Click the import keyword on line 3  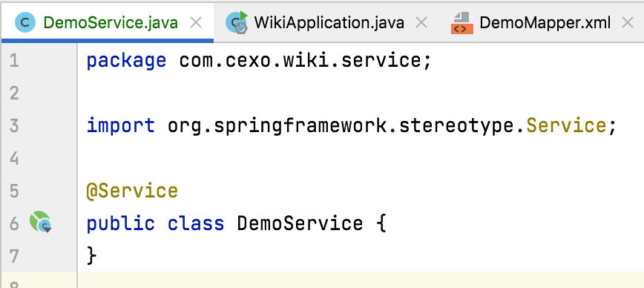(x=120, y=125)
